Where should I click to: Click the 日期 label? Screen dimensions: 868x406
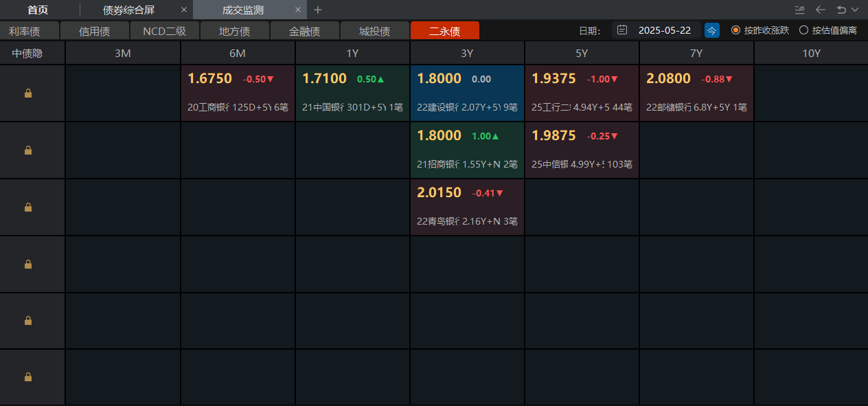click(x=590, y=30)
